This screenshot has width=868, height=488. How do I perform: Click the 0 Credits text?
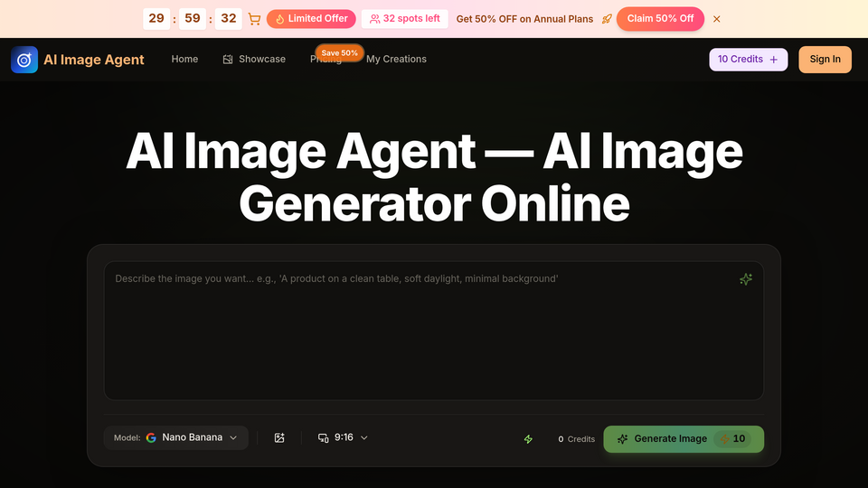pyautogui.click(x=576, y=439)
